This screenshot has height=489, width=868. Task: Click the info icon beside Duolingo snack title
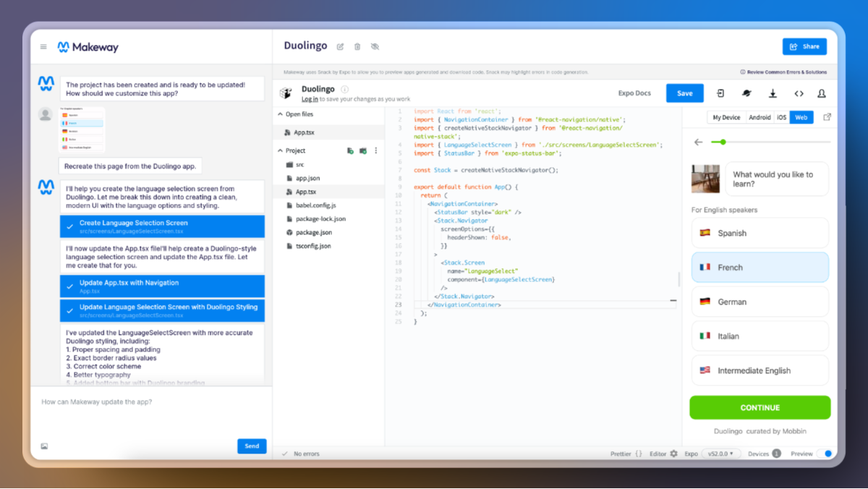(x=344, y=90)
